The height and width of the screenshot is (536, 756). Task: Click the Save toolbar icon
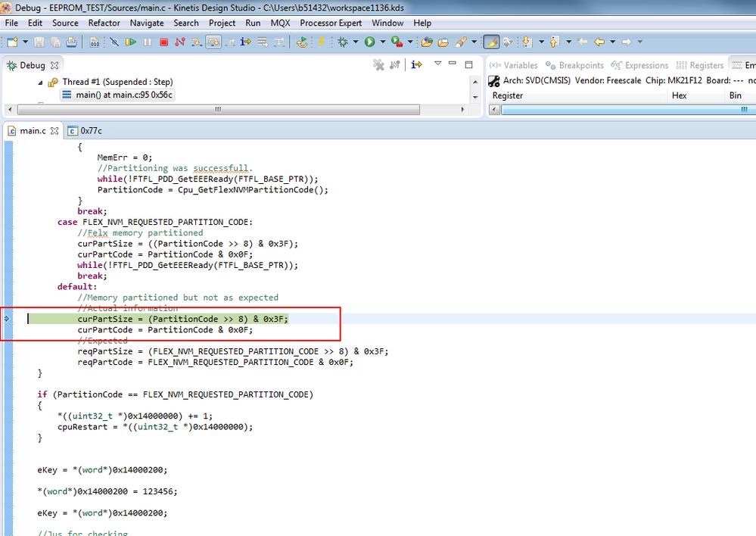(39, 42)
